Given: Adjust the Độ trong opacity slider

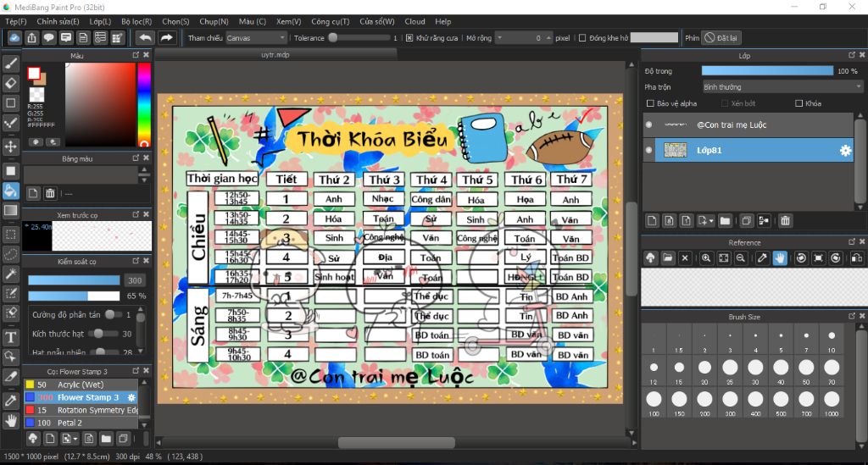Looking at the screenshot, I should click(x=767, y=71).
